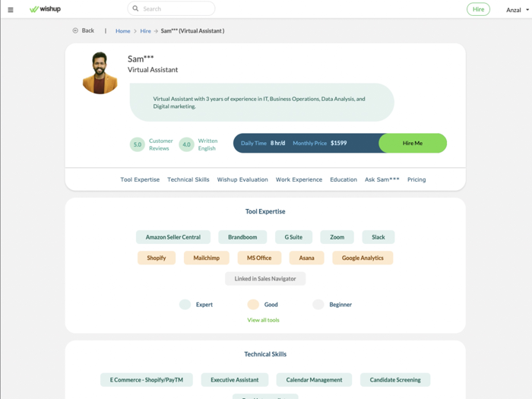This screenshot has width=532, height=399.
Task: Jump to Work Experience tab
Action: click(299, 179)
